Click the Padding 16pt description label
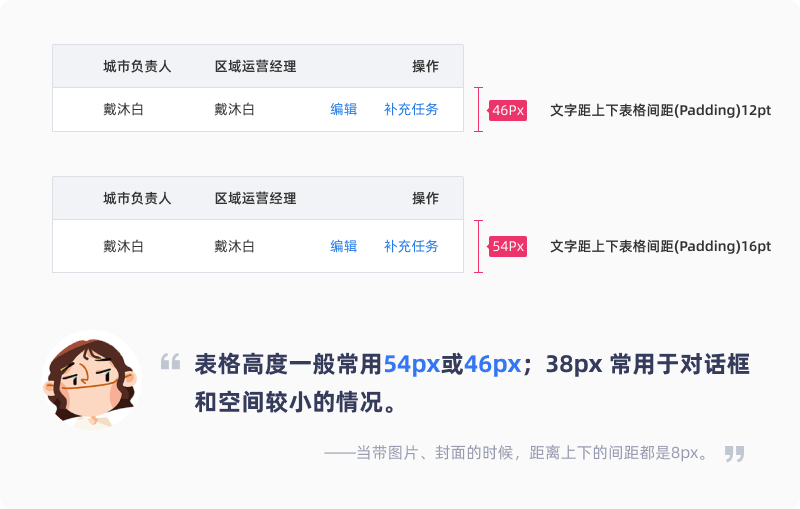The image size is (800, 509). [660, 246]
